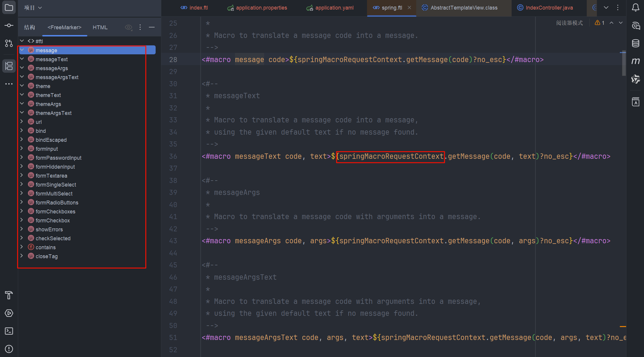Show the Notifications bell panel
This screenshot has height=357, width=644.
point(635,7)
